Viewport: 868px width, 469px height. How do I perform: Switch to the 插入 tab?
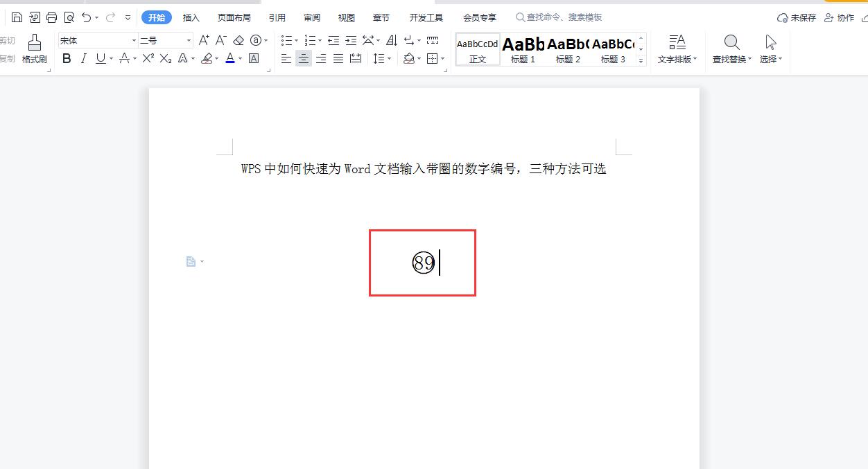[191, 17]
